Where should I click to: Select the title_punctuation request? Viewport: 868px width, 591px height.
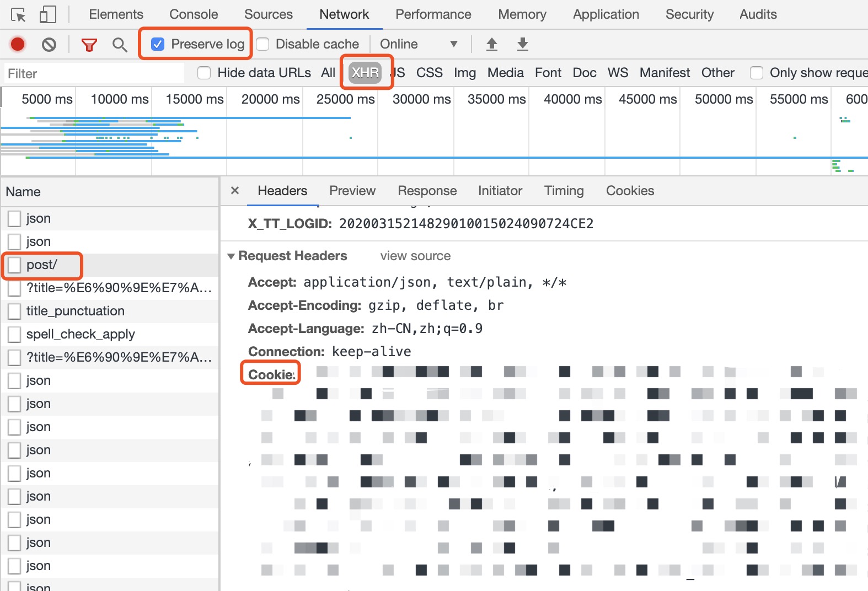110,311
